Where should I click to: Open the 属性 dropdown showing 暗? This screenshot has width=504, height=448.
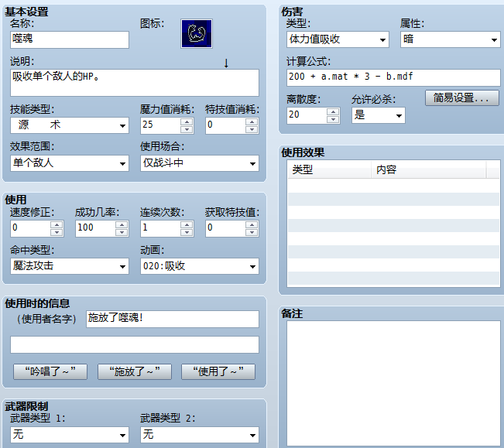[451, 39]
